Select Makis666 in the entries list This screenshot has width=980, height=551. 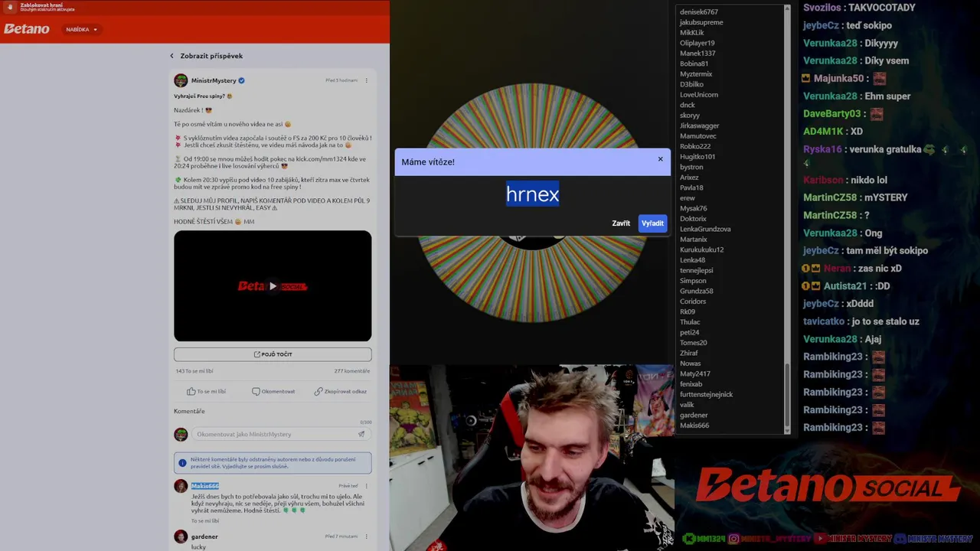[694, 425]
